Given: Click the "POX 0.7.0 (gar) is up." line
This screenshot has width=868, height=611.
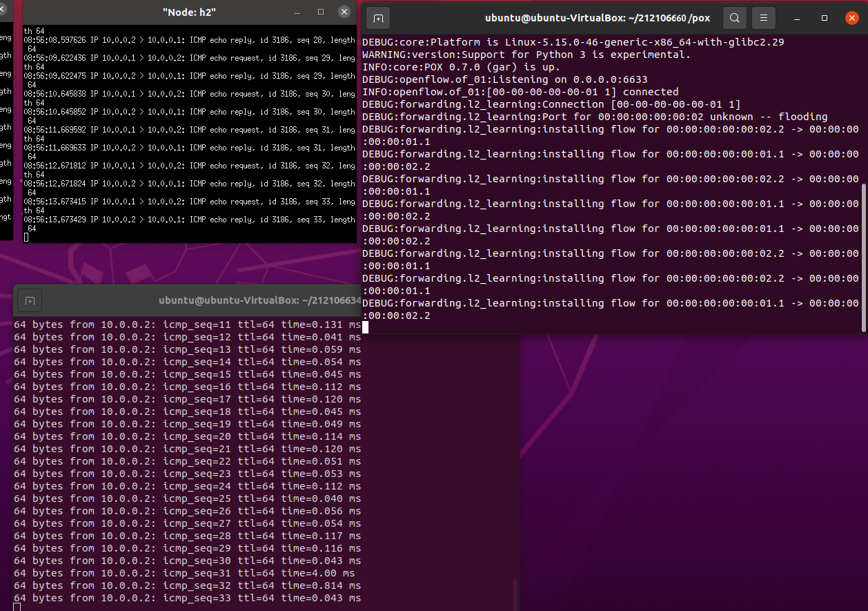Looking at the screenshot, I should coord(462,67).
